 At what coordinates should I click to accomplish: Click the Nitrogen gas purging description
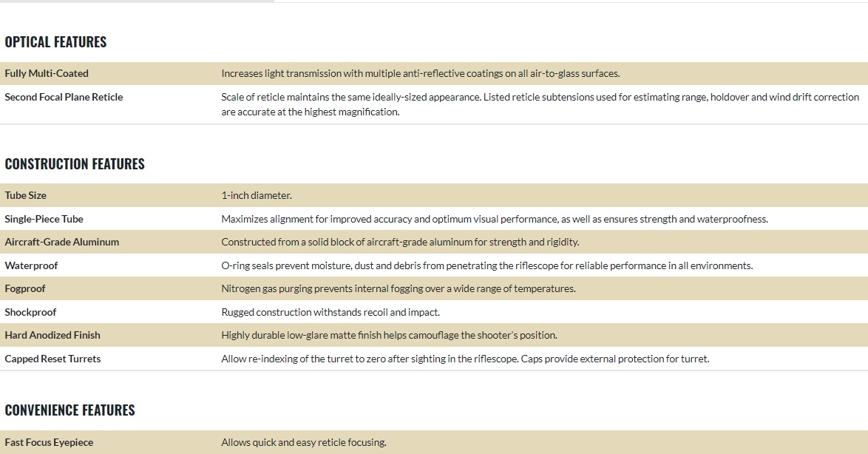[398, 288]
